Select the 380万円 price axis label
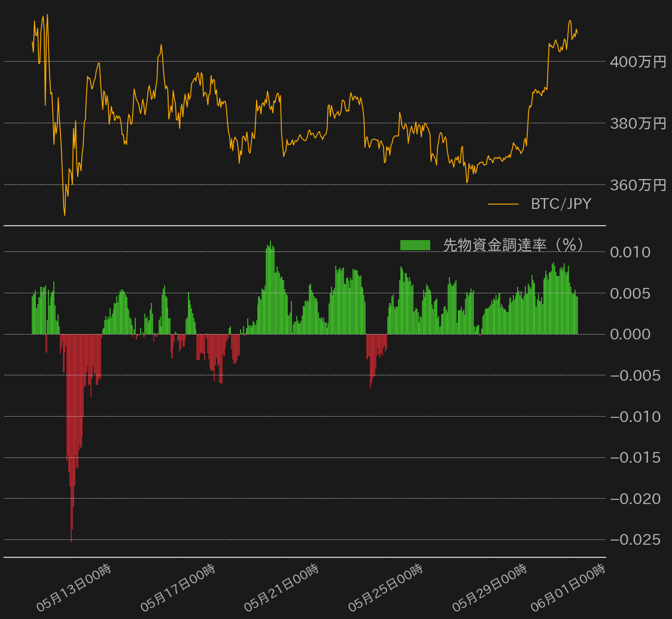This screenshot has height=619, width=672. pos(638,123)
